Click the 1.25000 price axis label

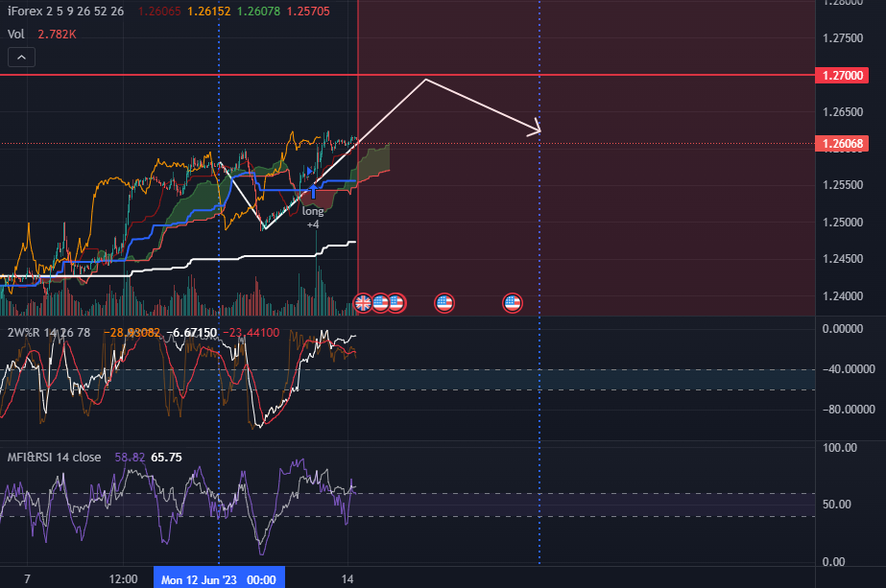click(843, 222)
